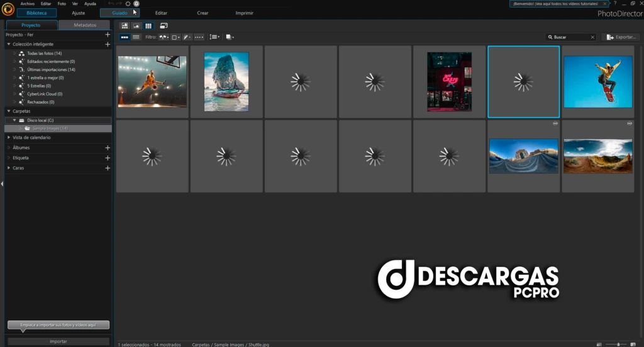The image size is (644, 347).
Task: Toggle thumbnail-only browser view
Action: click(125, 37)
